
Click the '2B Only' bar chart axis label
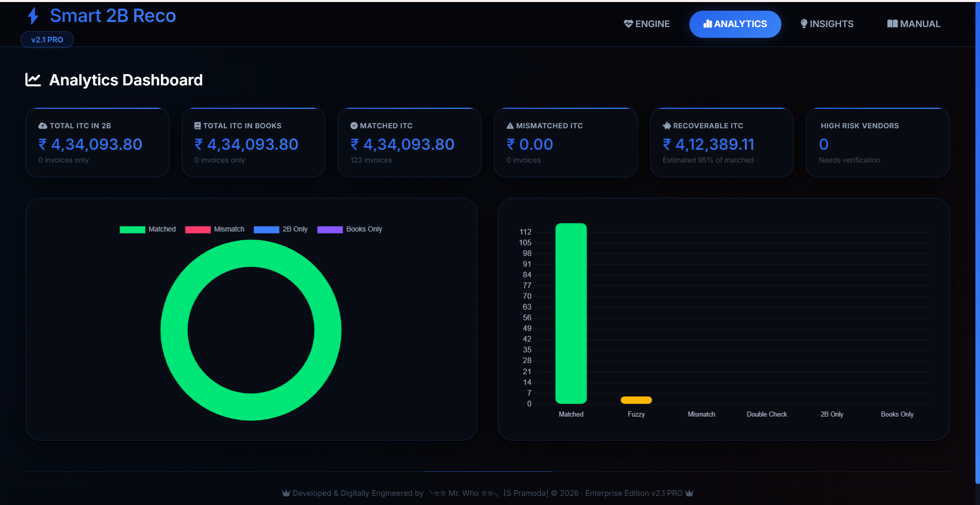832,415
